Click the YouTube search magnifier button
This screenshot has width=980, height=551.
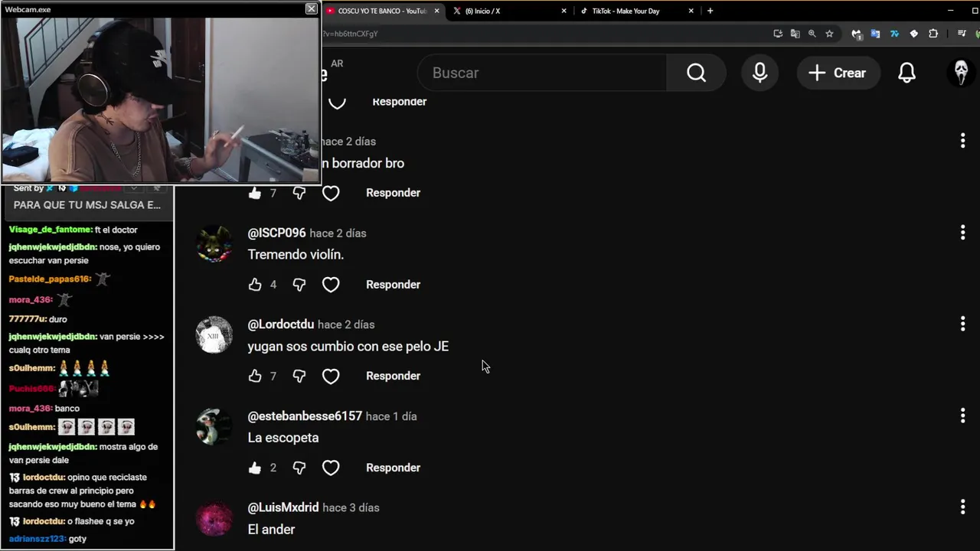(696, 73)
